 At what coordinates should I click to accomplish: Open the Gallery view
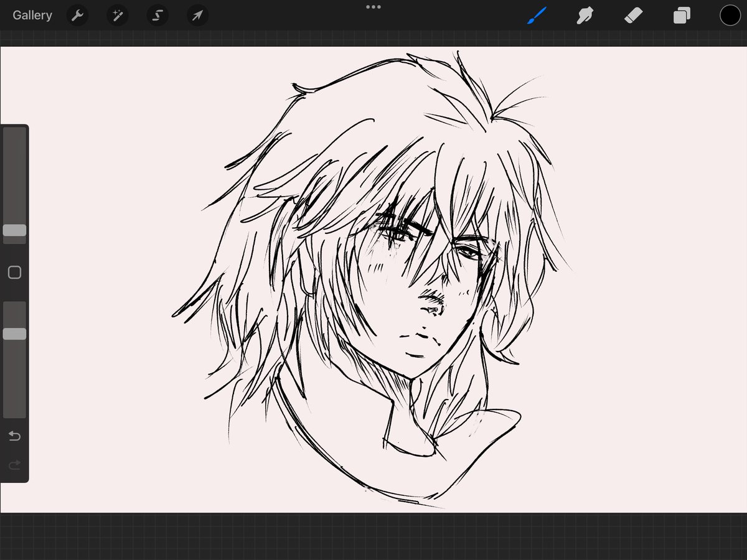pos(32,16)
